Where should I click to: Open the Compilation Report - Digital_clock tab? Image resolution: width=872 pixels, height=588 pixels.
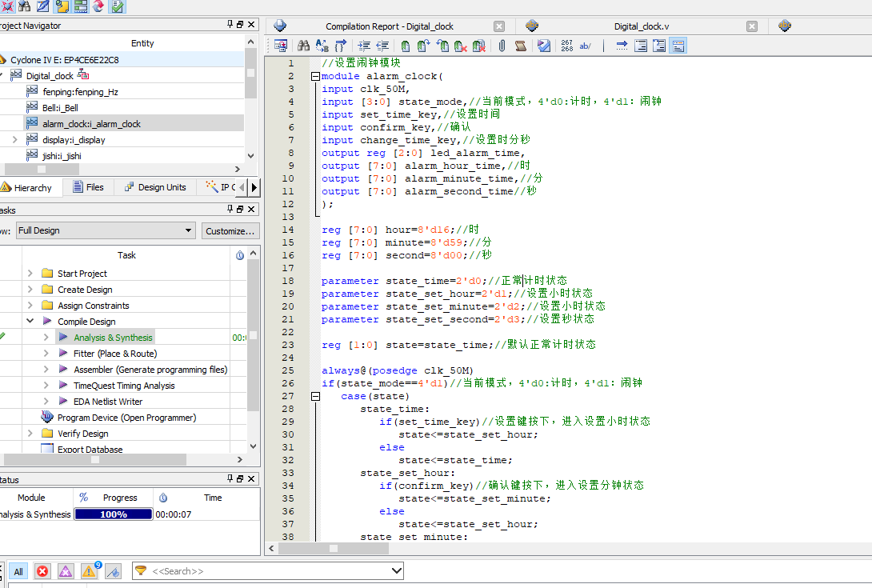[x=390, y=26]
